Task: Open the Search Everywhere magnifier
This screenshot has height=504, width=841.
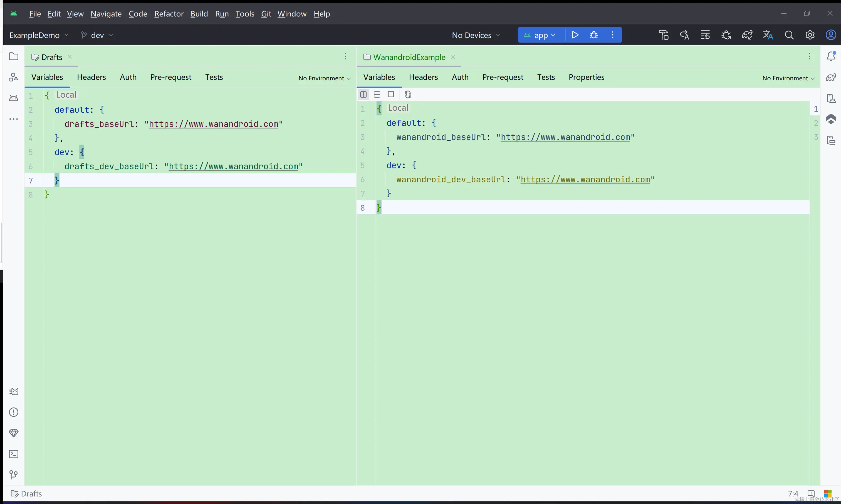Action: coord(789,35)
